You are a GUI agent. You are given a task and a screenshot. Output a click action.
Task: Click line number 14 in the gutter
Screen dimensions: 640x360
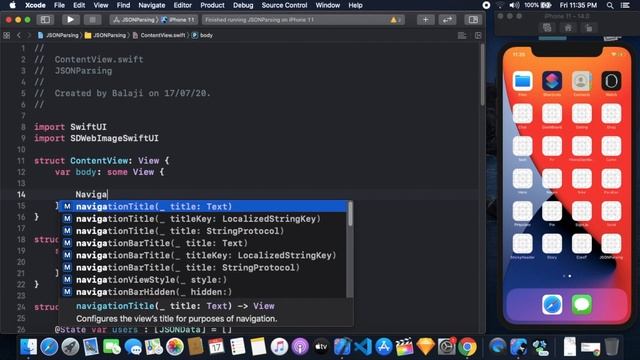coord(21,195)
